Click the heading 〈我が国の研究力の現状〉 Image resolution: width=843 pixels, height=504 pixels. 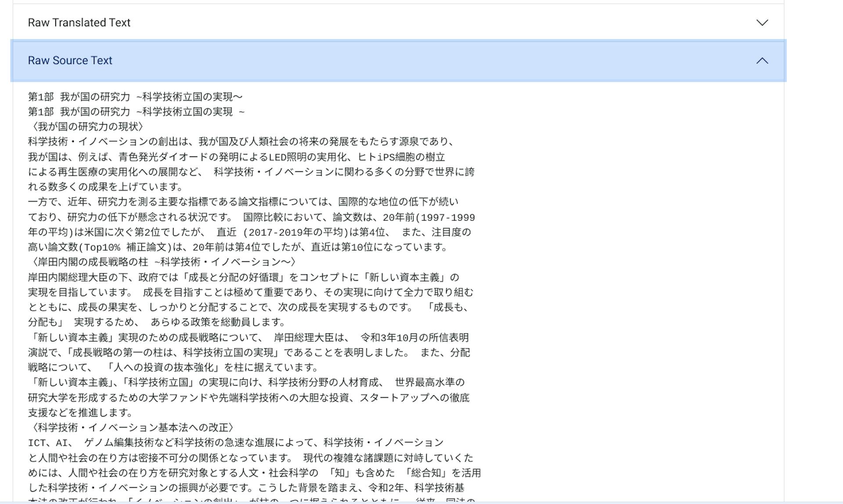coord(86,126)
